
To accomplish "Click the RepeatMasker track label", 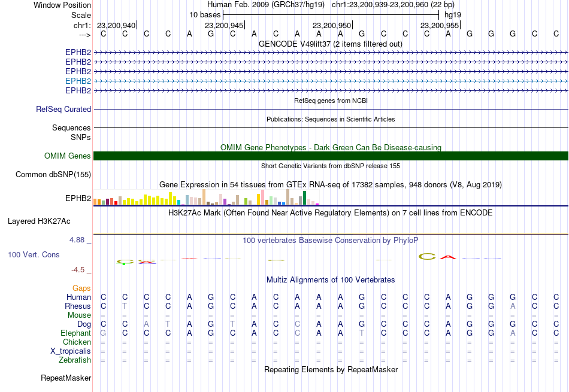I will click(66, 378).
